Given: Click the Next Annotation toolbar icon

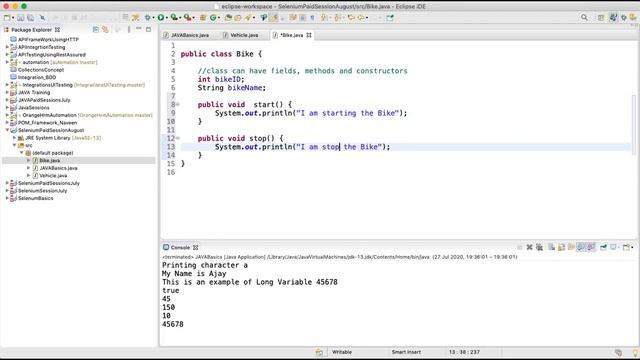Looking at the screenshot, I should 324,18.
